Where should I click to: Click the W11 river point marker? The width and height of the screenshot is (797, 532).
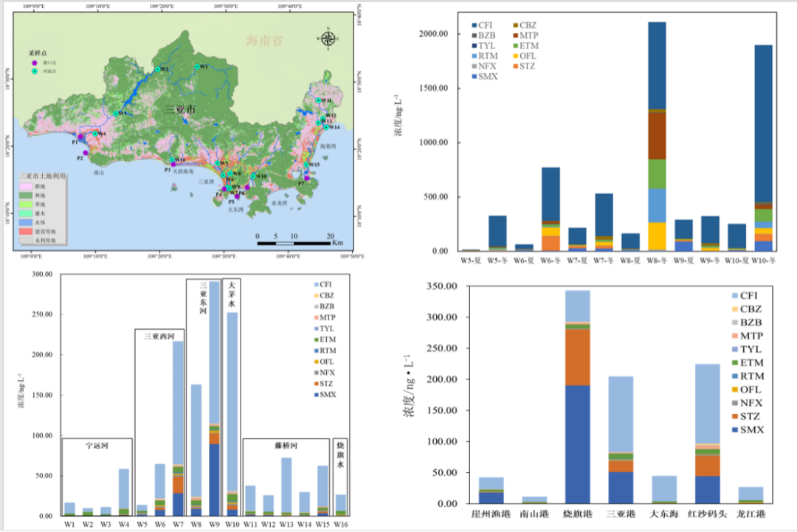pos(318,100)
